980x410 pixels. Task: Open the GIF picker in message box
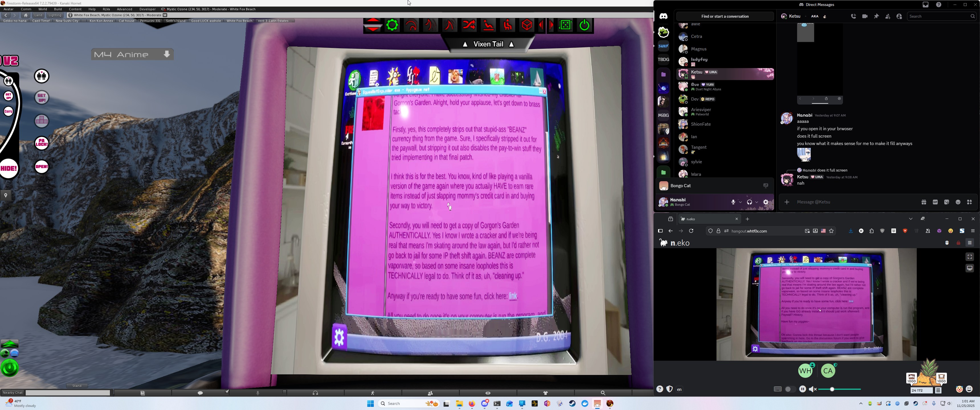pos(935,202)
